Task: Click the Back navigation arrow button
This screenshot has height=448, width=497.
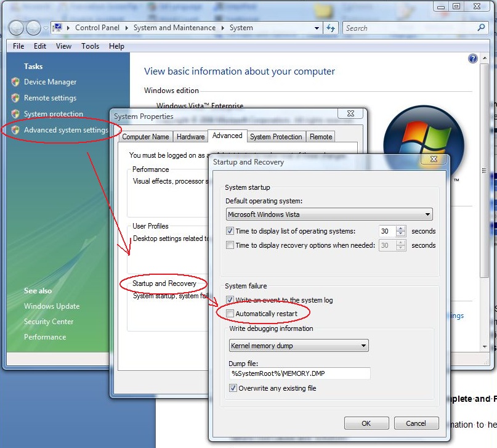Action: [16, 28]
